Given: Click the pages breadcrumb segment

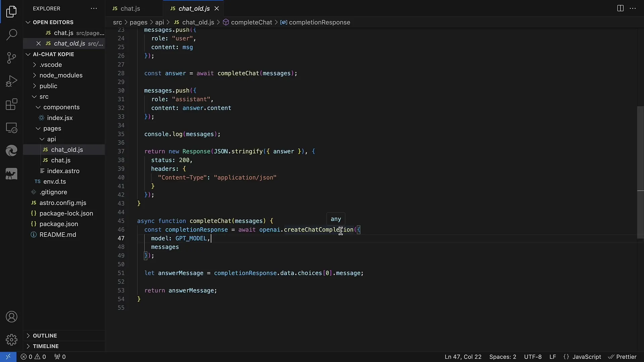Looking at the screenshot, I should pos(139,22).
